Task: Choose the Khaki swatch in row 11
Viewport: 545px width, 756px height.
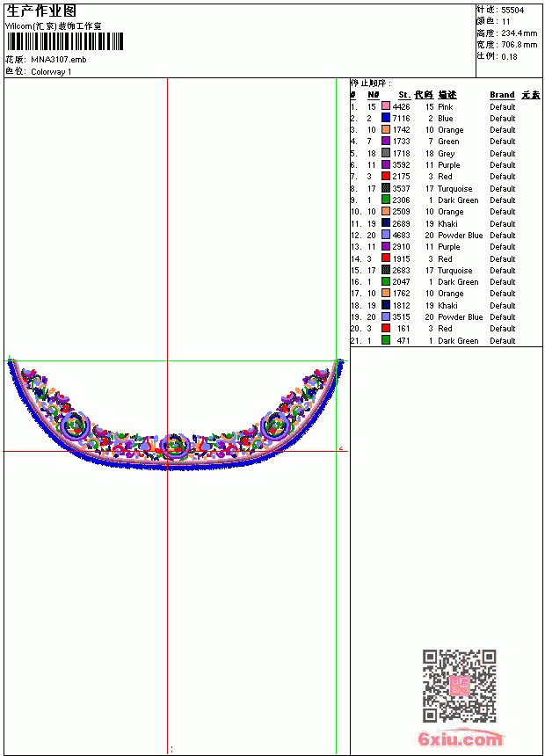Action: pos(385,223)
